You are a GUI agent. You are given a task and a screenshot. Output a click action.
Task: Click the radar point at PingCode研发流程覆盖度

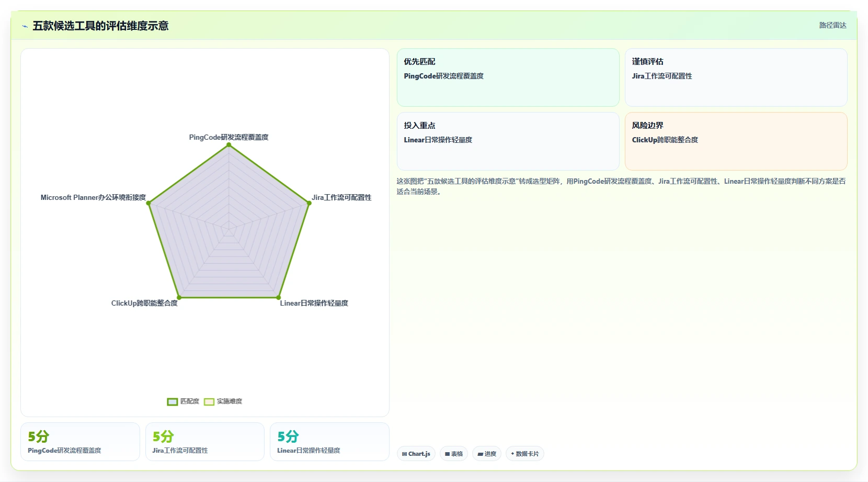(x=229, y=145)
